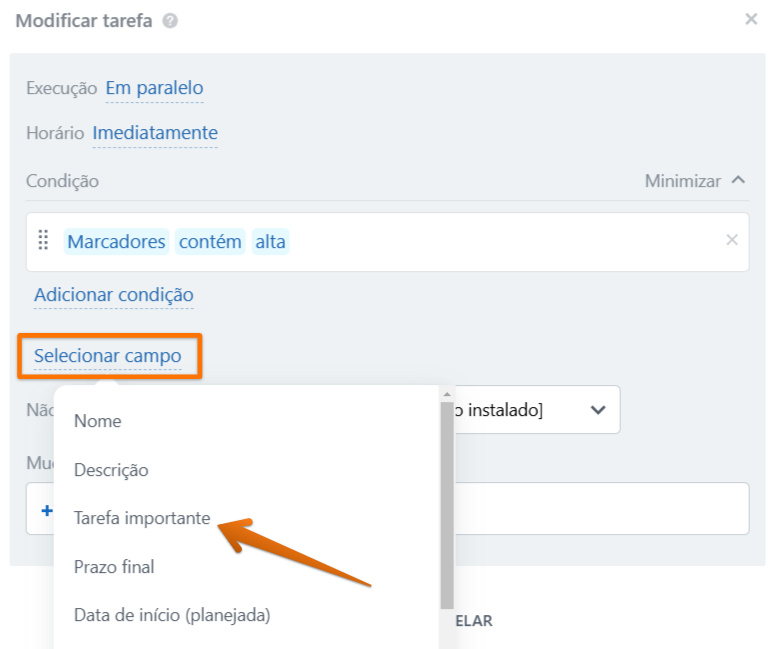Remove the Marcadores contém alta condition
Image resolution: width=773 pixels, height=649 pixels.
pos(732,240)
